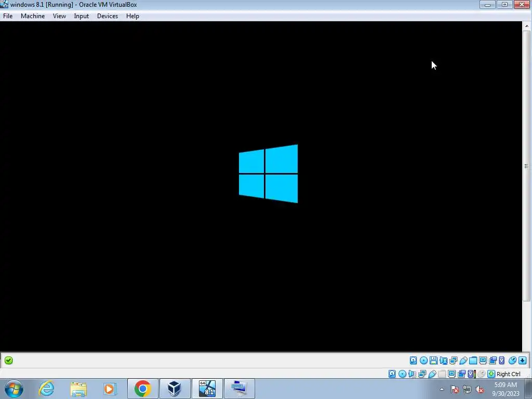Click the green checkmark status icon
The width and height of the screenshot is (532, 399).
pyautogui.click(x=9, y=361)
